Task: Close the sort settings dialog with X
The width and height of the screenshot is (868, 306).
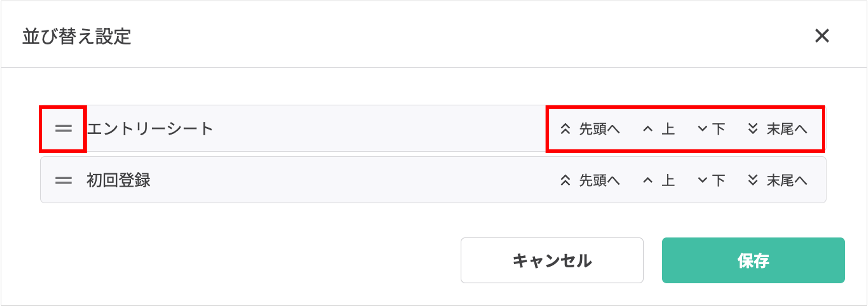Action: 822,36
